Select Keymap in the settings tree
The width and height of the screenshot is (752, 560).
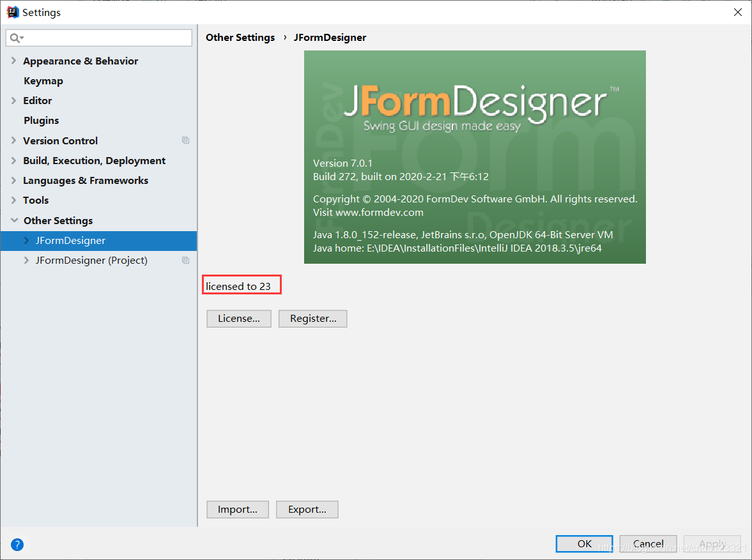point(43,81)
